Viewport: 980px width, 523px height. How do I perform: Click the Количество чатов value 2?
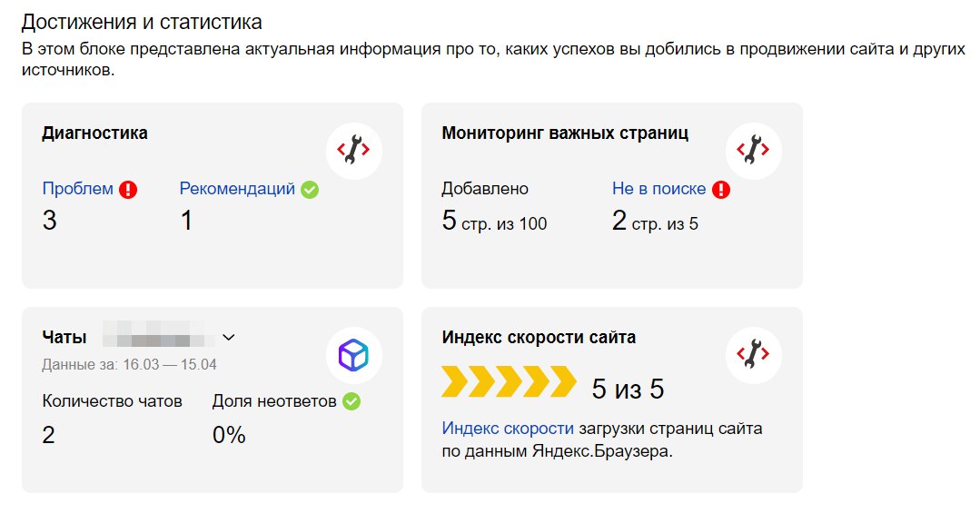[x=49, y=435]
